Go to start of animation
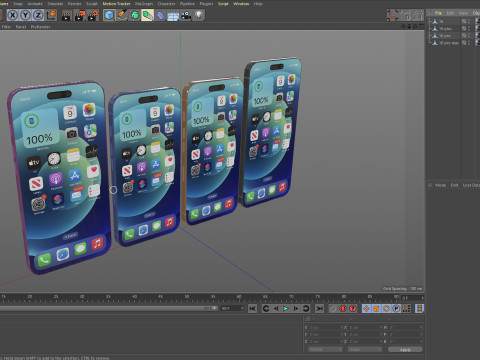The height and width of the screenshot is (360, 480). pyautogui.click(x=253, y=309)
